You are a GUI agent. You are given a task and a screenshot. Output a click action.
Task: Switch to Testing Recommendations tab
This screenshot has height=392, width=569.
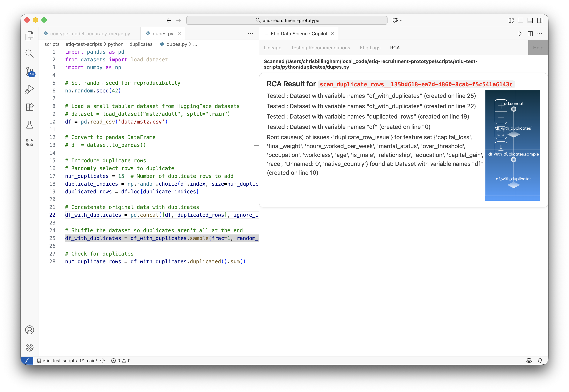(320, 48)
